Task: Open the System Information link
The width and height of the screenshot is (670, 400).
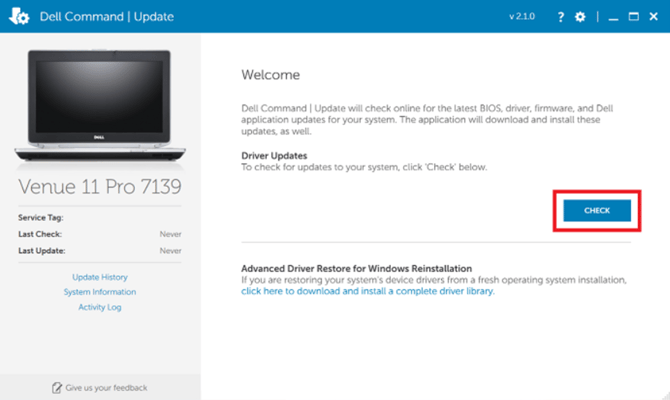Action: click(x=100, y=292)
